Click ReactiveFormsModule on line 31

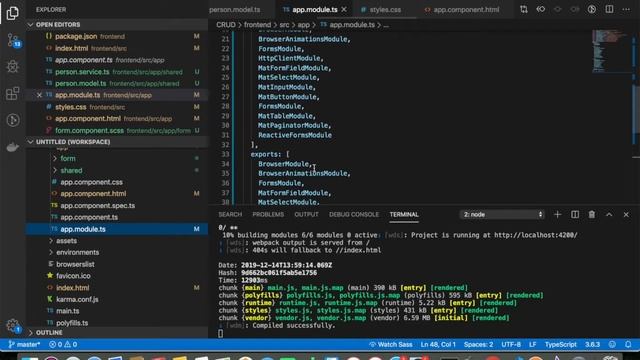coord(295,135)
